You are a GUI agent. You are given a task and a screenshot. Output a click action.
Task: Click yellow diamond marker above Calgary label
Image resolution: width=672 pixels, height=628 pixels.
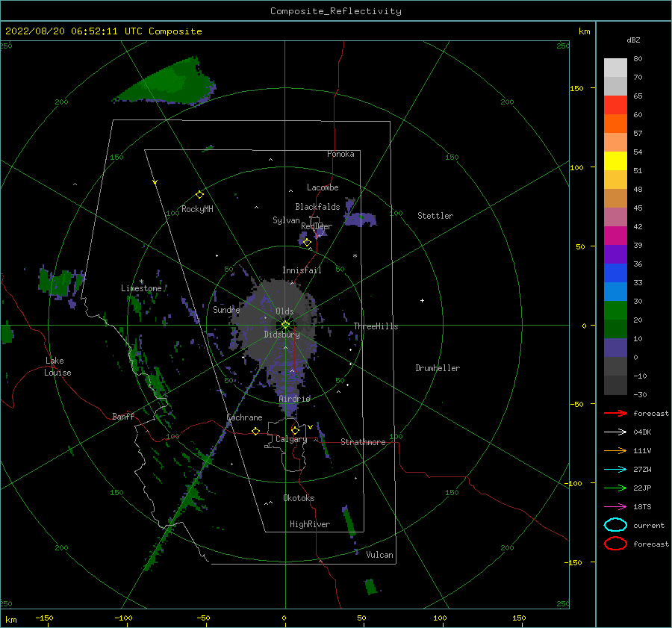pos(295,430)
